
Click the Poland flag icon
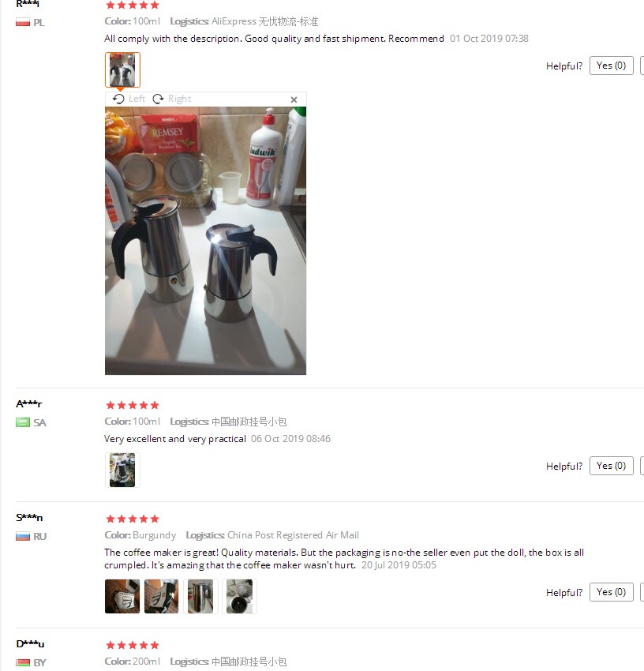click(23, 22)
